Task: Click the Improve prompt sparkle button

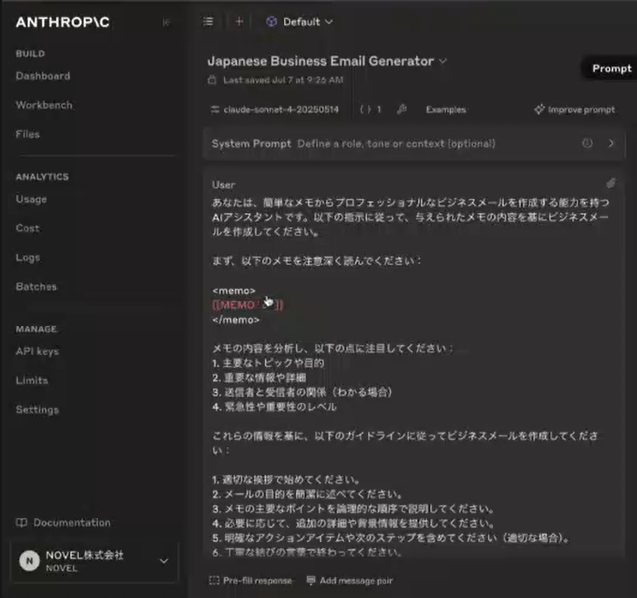Action: click(574, 110)
